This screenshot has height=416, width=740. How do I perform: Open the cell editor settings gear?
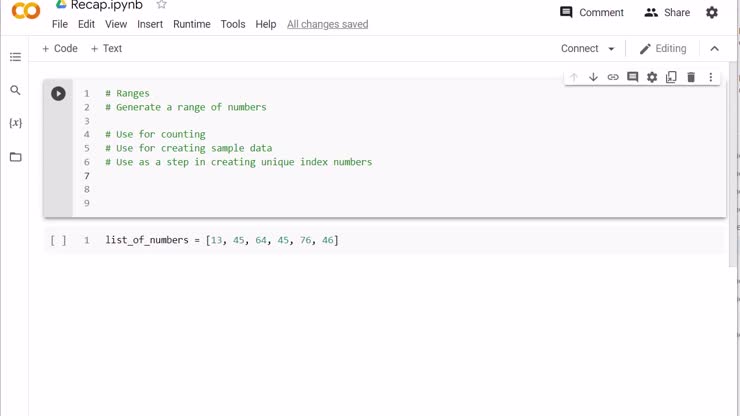coord(652,77)
